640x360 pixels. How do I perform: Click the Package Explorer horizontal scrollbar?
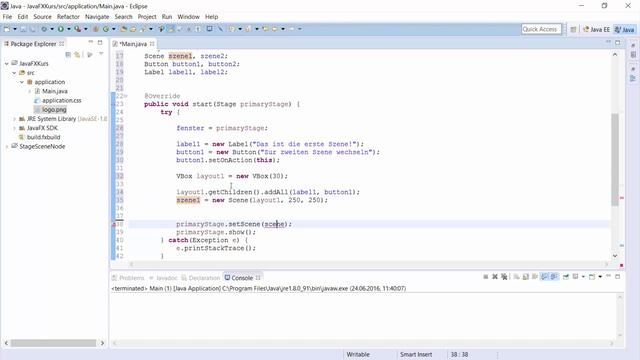tap(54, 343)
